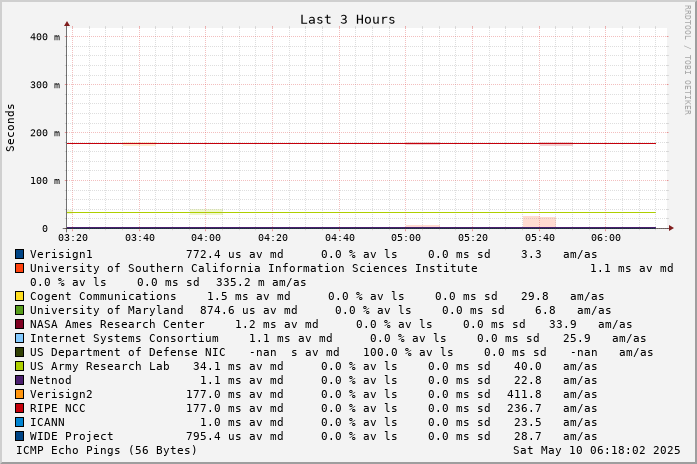Screen dimensions: 697x464
Task: Click the Netnod purple legend swatch
Action: [x=19, y=380]
